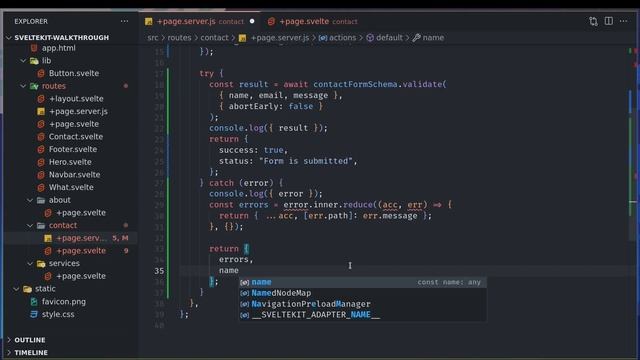The height and width of the screenshot is (360, 640).
Task: Choose 'NamedNodeMap' from suggestions
Action: click(362, 293)
